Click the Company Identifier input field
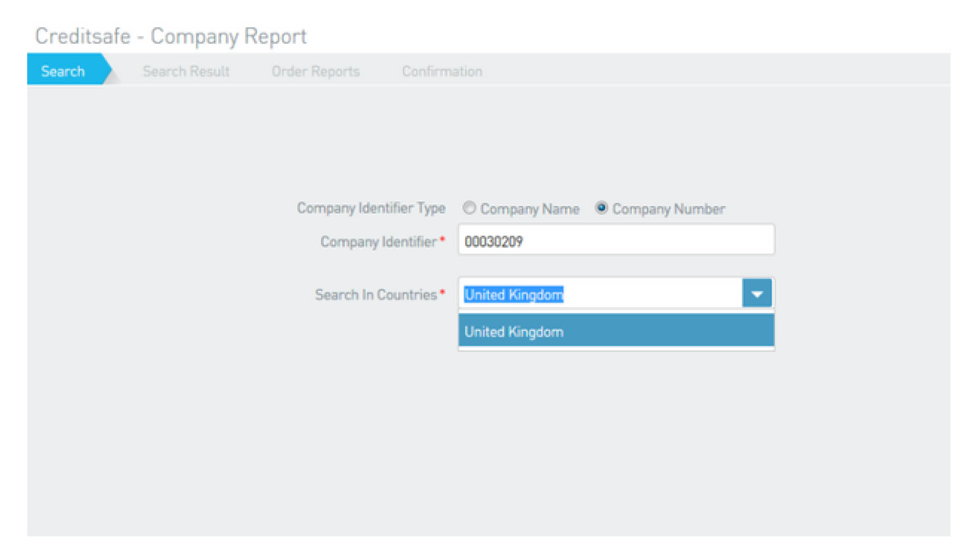 (x=616, y=239)
